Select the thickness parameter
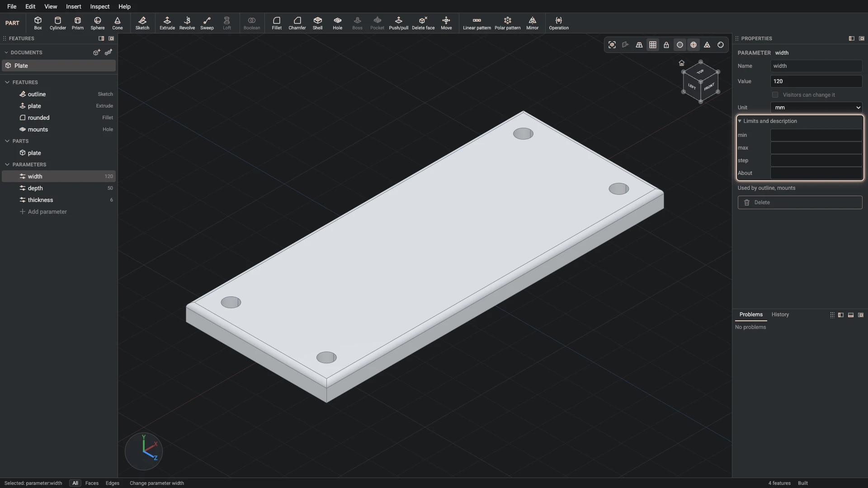The image size is (868, 488). tap(59, 200)
